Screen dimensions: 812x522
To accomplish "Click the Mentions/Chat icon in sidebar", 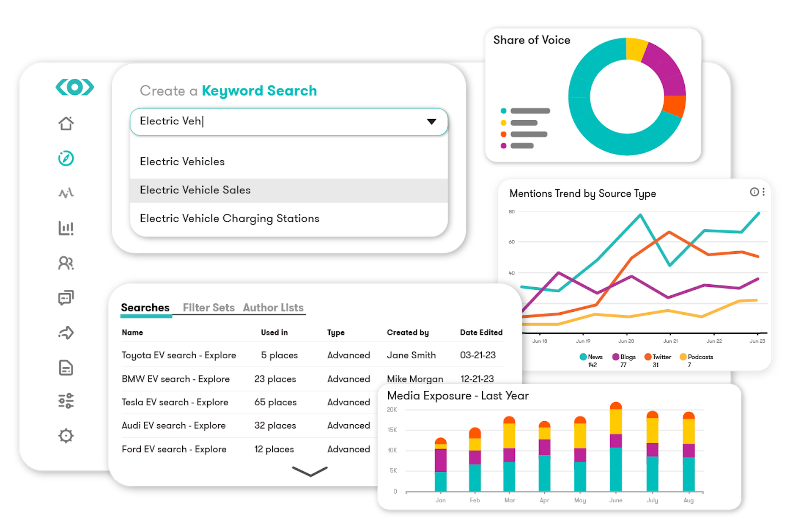I will pyautogui.click(x=66, y=295).
